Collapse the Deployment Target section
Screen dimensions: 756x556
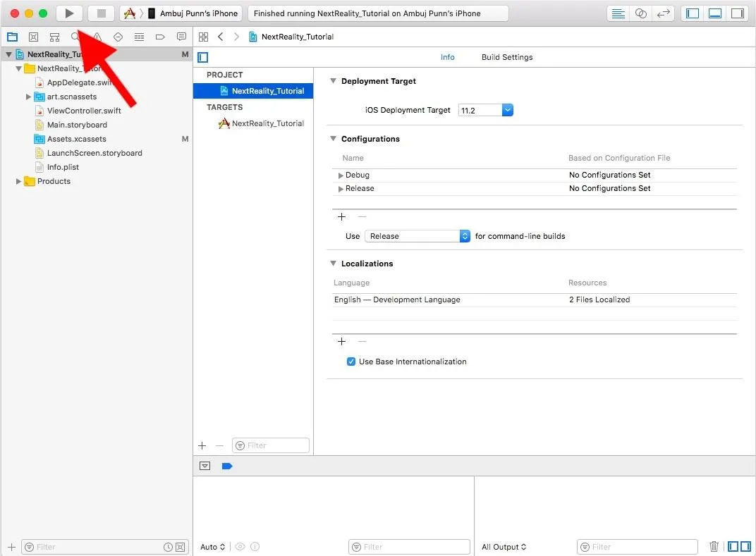(333, 81)
